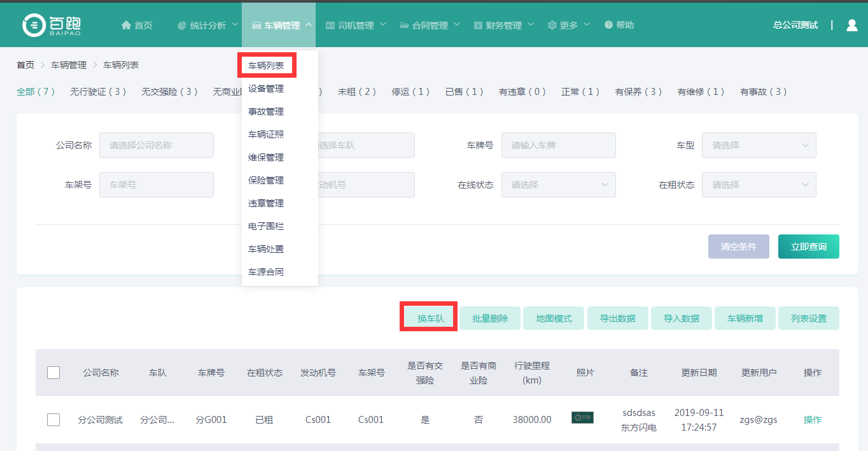Click the driver management ID card icon
Image resolution: width=868 pixels, height=451 pixels.
pyautogui.click(x=330, y=25)
